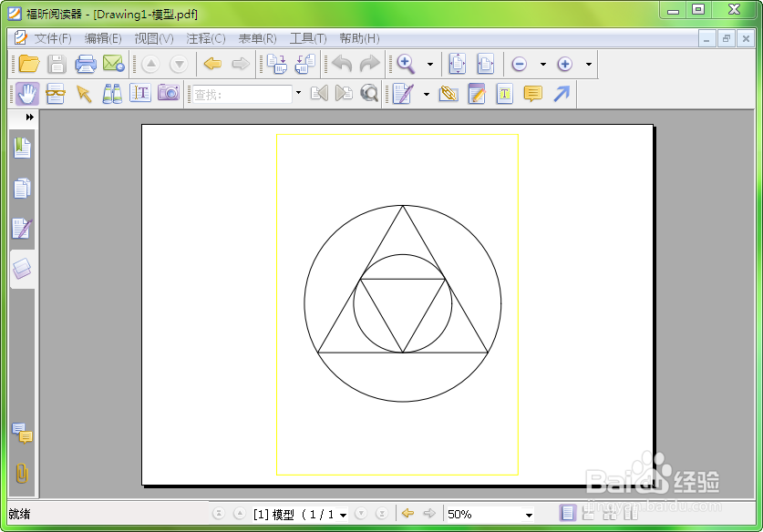Viewport: 763px width, 532px height.
Task: Open the pencil tool dropdown arrow
Action: tap(427, 94)
